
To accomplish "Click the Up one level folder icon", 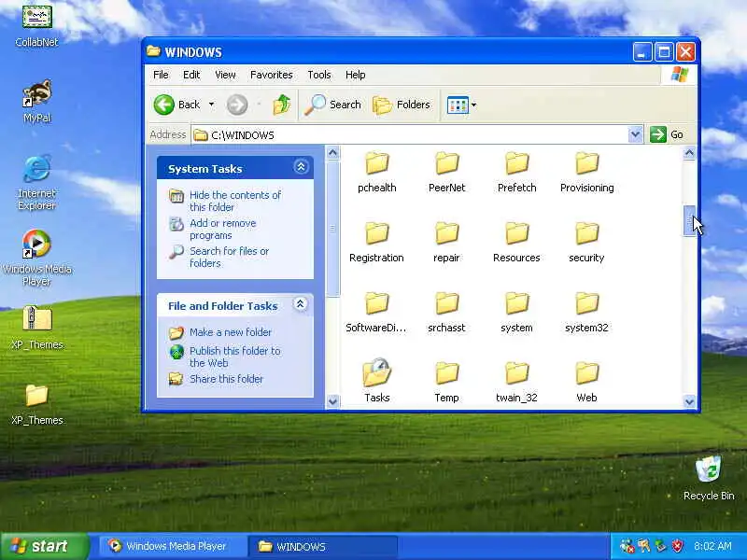I will tap(282, 105).
